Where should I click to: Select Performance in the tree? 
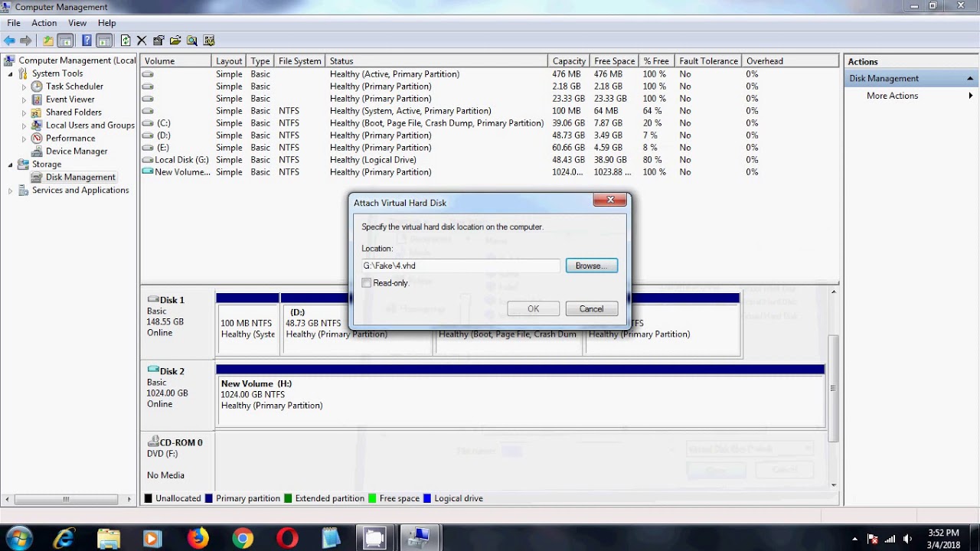pyautogui.click(x=70, y=139)
